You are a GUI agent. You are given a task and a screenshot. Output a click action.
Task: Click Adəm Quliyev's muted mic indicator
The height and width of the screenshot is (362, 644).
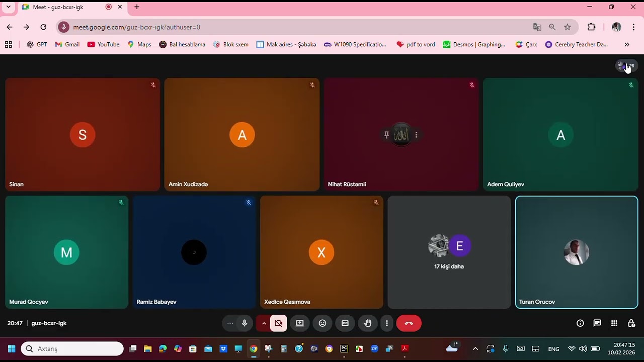coord(631,85)
